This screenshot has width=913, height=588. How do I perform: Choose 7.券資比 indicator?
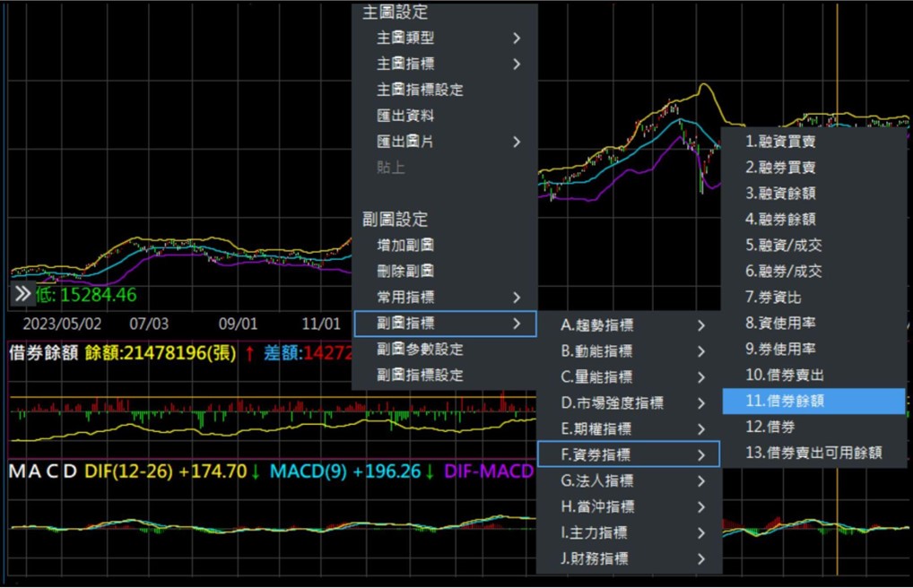click(773, 297)
